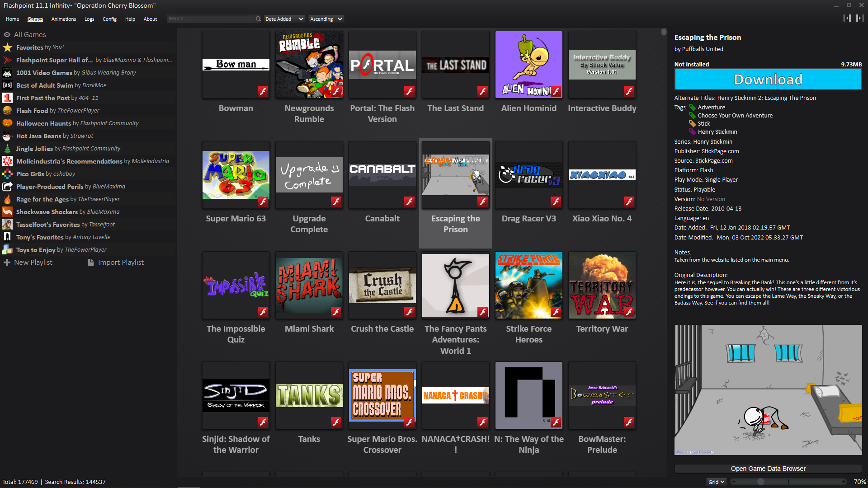
Task: Click the Shockwave Shockers playlist icon
Action: [8, 211]
